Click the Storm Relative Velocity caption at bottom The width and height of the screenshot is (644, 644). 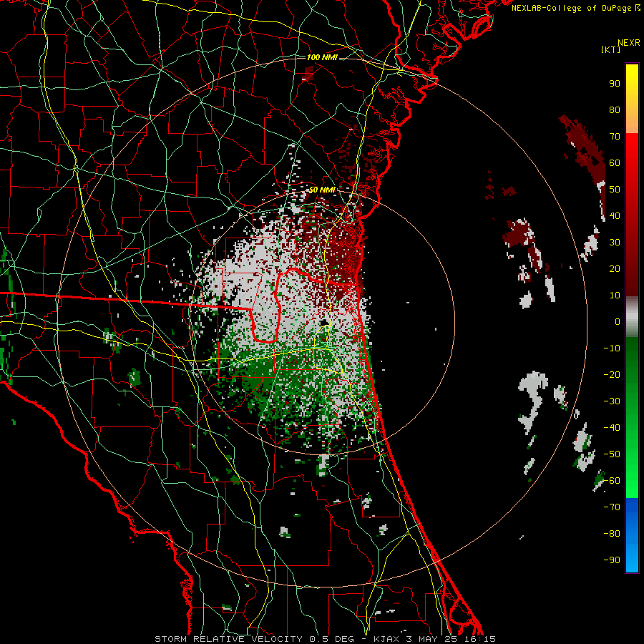coord(325,639)
